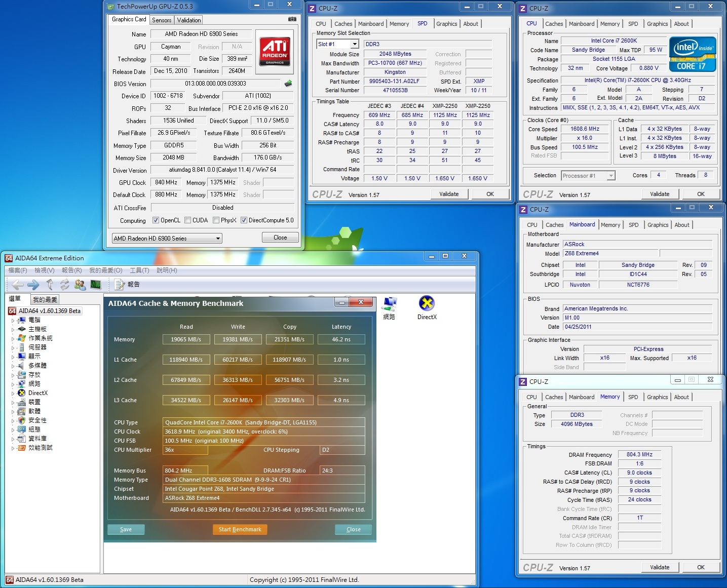Select the 主機板 motherboard icon in AIDA64 tree
The height and width of the screenshot is (588, 727).
point(22,329)
